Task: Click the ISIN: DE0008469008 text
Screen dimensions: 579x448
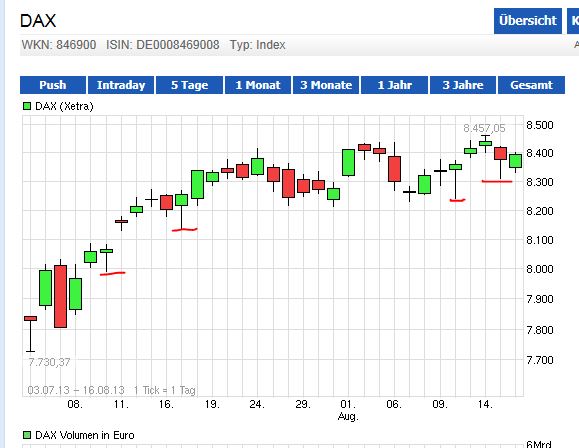Action: click(x=163, y=45)
